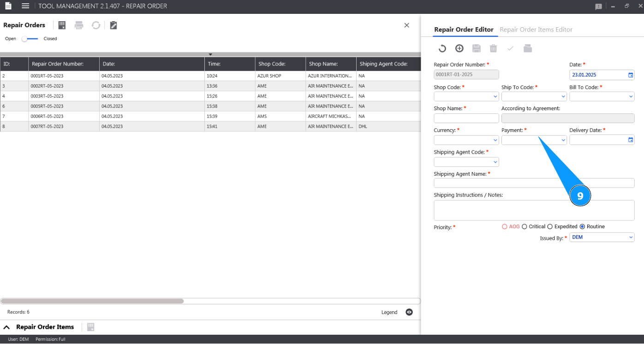Open the Ship To Code dropdown

point(534,96)
